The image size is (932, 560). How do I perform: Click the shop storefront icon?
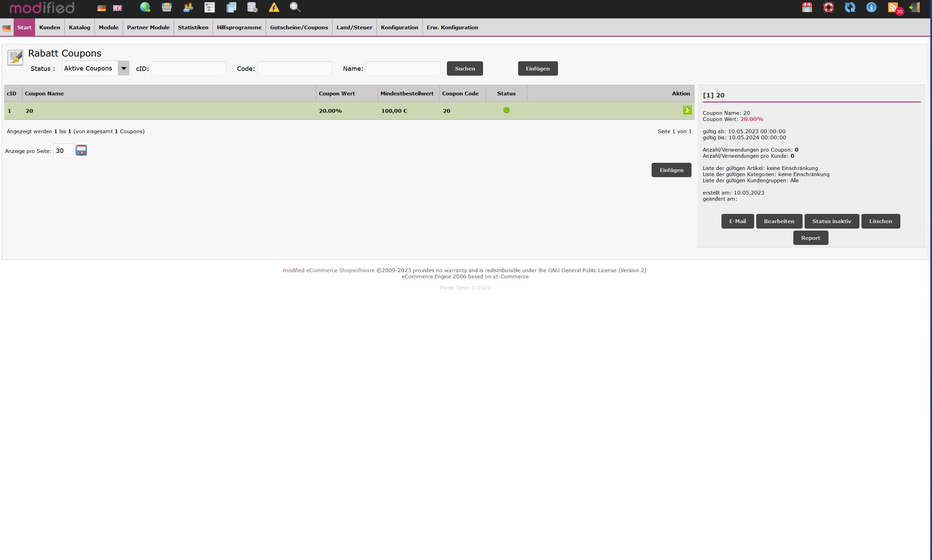[807, 7]
